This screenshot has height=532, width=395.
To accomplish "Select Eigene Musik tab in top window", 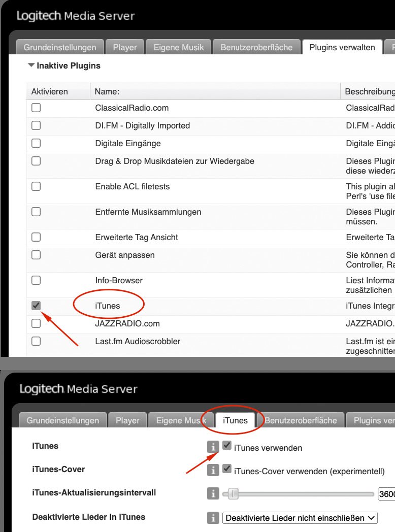I will pyautogui.click(x=179, y=47).
